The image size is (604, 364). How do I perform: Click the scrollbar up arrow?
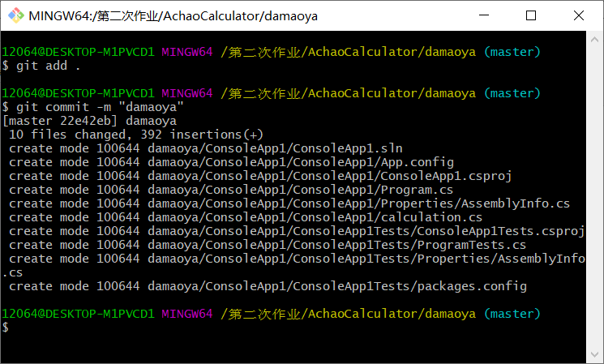pyautogui.click(x=594, y=40)
